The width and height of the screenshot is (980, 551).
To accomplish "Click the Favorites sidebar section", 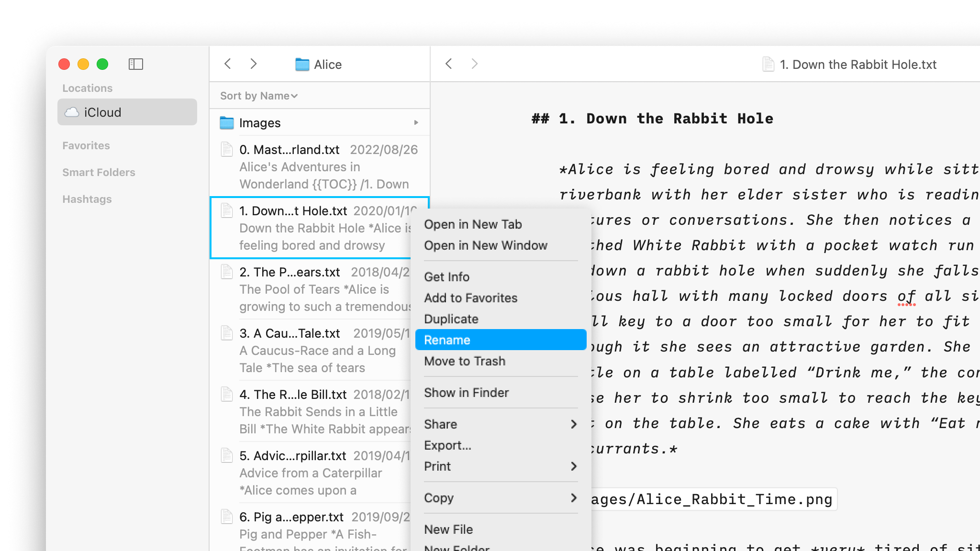I will 86,145.
